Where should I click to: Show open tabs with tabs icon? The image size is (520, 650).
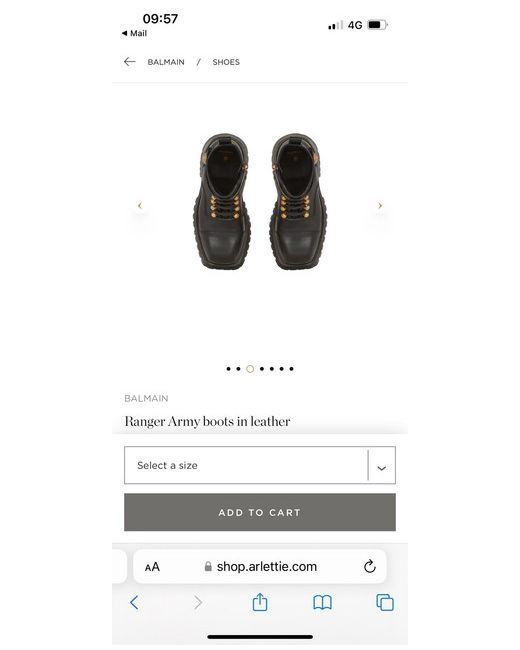[385, 602]
